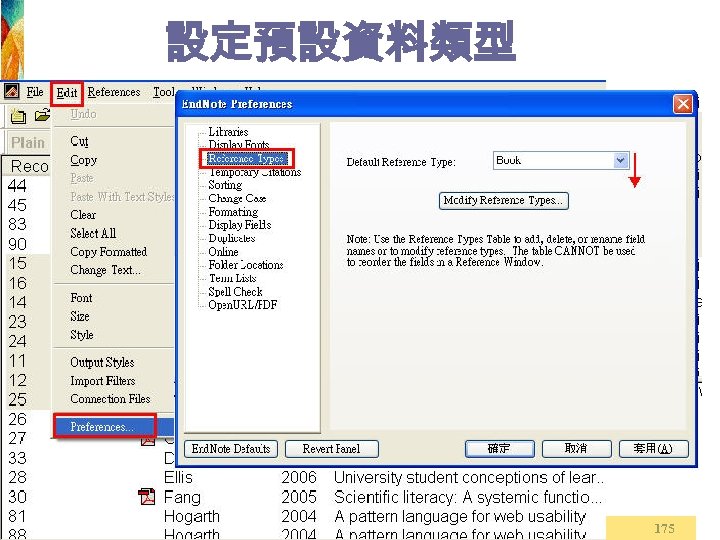Click the Record column header

(x=28, y=166)
